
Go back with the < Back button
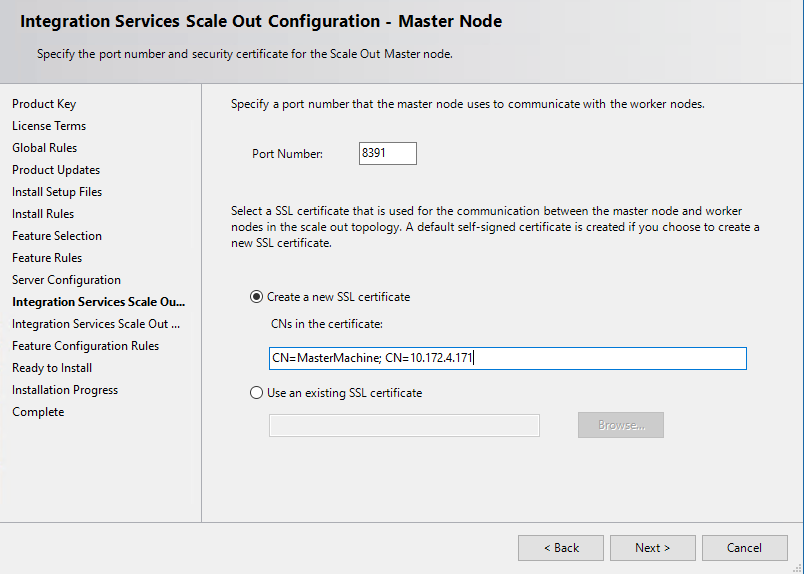(560, 548)
